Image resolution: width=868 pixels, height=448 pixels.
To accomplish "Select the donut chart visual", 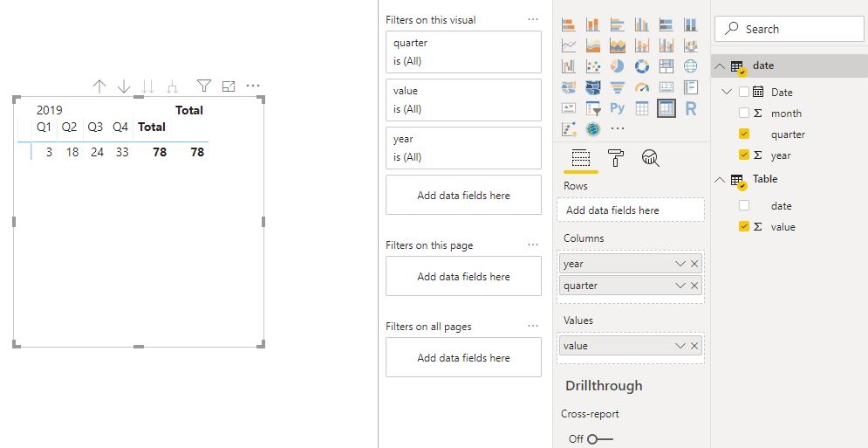I will (x=641, y=66).
